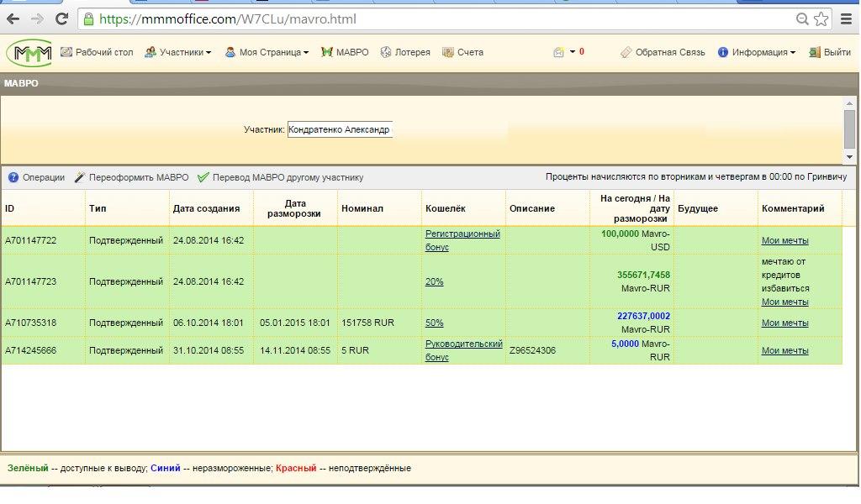Click the Будущее column header
Screen dimensions: 861x504
pos(715,208)
